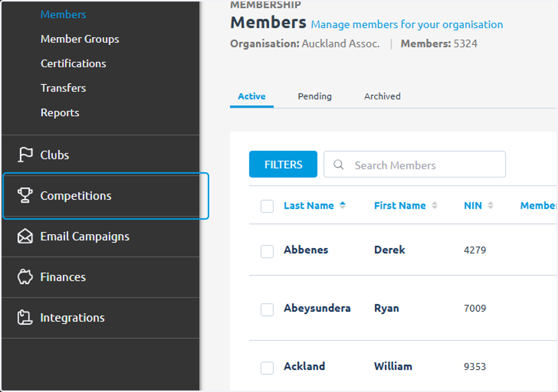Sort by the Last Name column header
This screenshot has height=392, width=558.
[309, 206]
